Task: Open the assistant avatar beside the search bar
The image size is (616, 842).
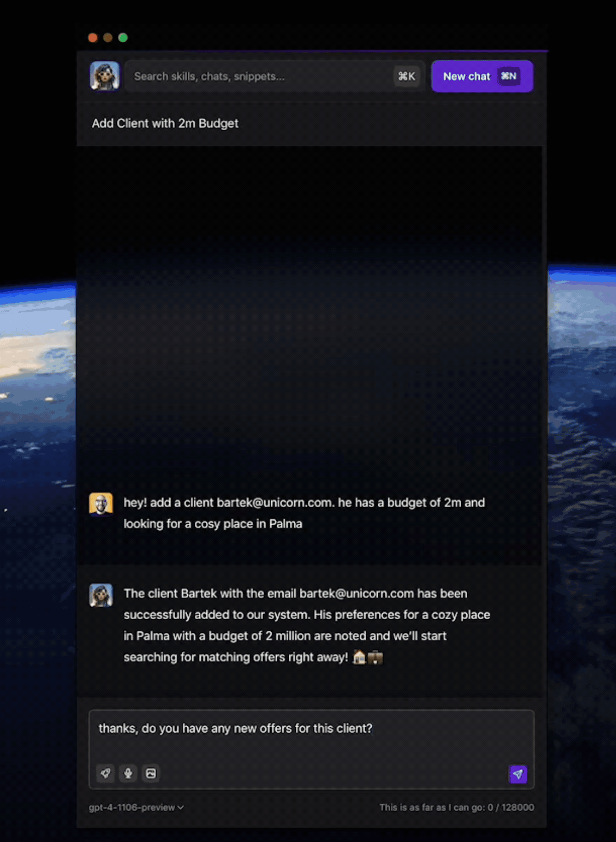Action: (105, 76)
